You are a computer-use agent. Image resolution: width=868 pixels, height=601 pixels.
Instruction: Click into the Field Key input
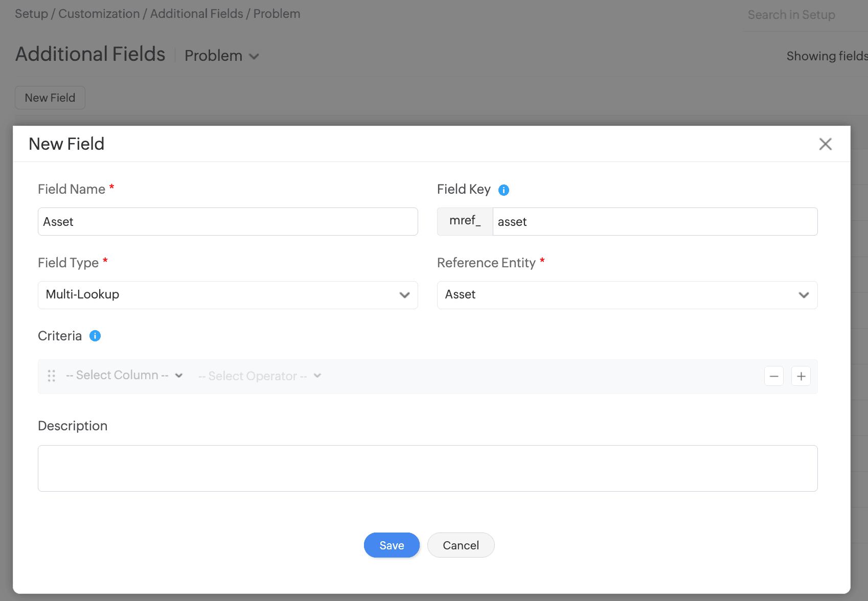654,222
